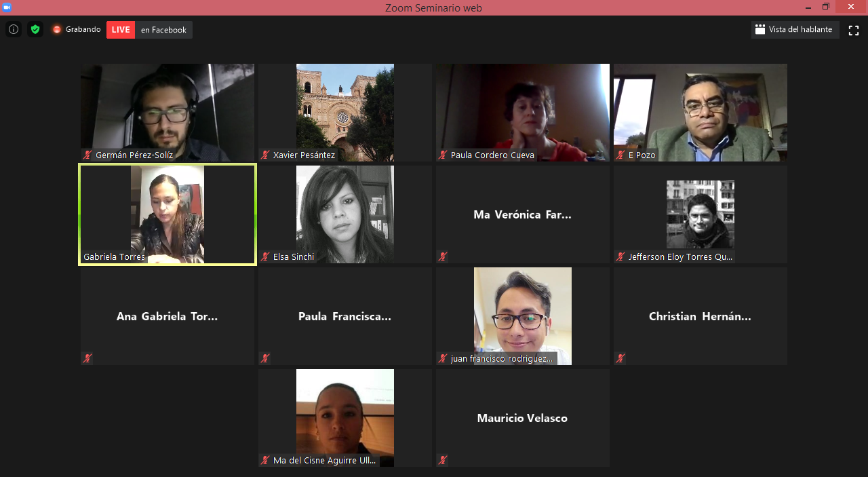Screen dimensions: 868x477
Task: Select Germán Pérez-Solíz video tile
Action: click(x=167, y=113)
